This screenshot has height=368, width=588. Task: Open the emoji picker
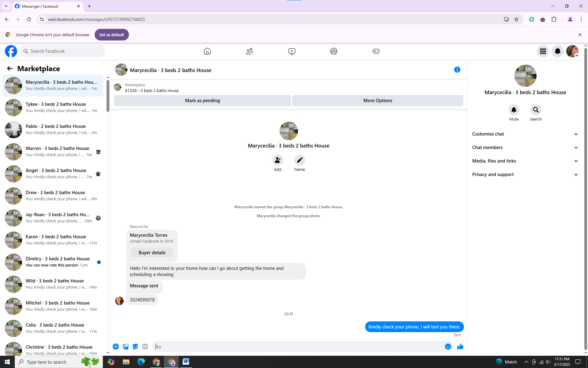(x=448, y=347)
